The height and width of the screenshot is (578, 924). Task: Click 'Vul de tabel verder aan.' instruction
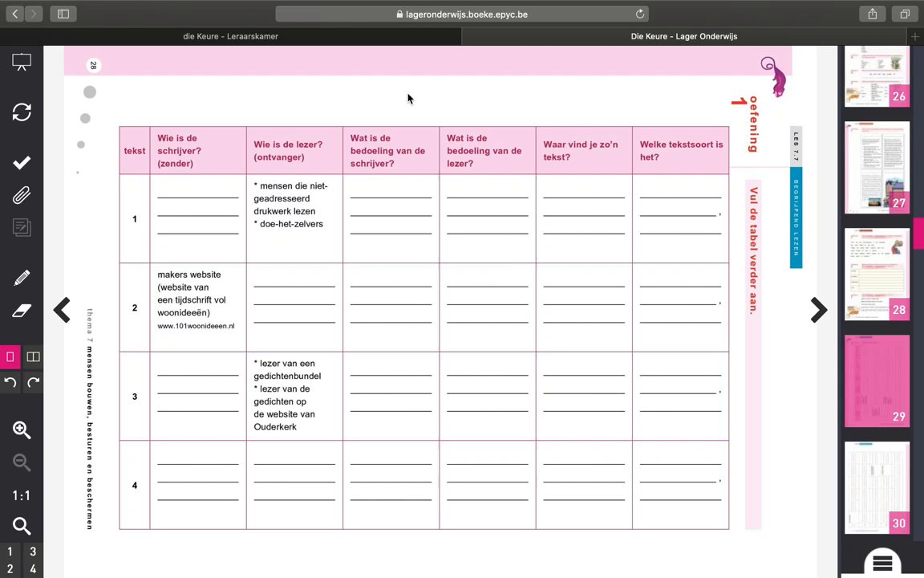pyautogui.click(x=753, y=250)
